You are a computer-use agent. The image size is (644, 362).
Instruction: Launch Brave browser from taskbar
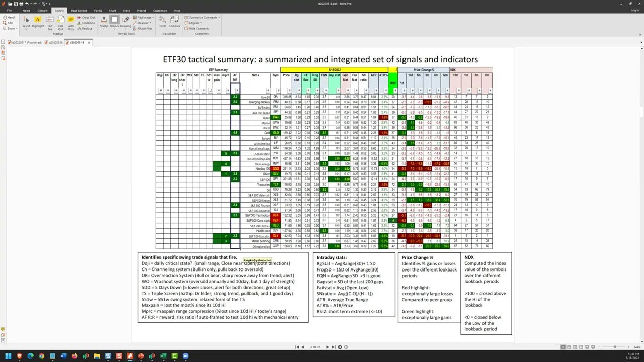[20, 356]
